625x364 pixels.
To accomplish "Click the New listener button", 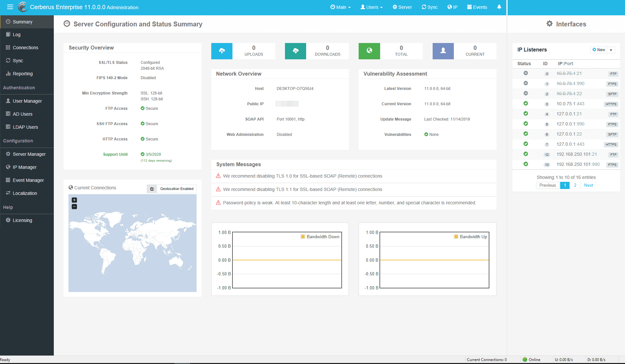I will point(599,50).
